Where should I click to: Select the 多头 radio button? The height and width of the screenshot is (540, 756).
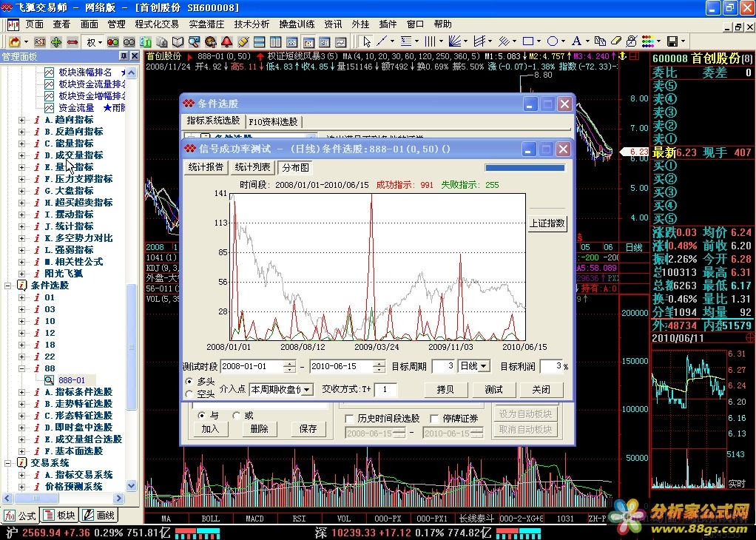pos(189,382)
